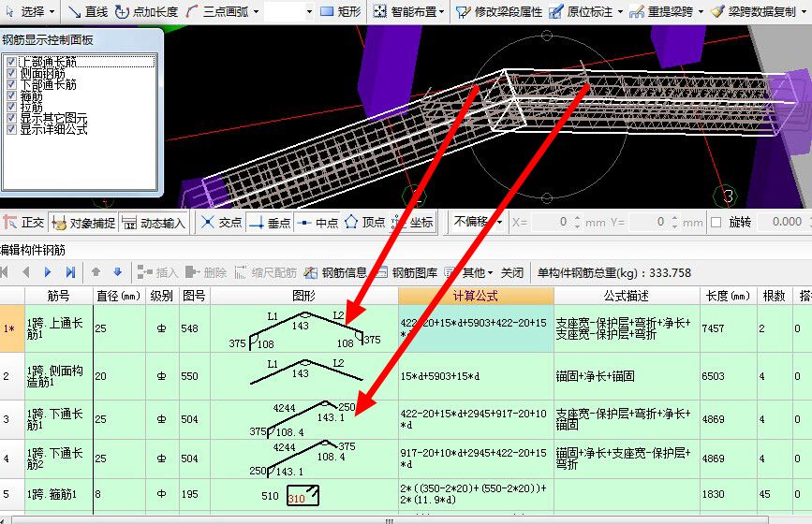The image size is (812, 524).
Task: Expand 原位标注 dropdown arrow
Action: click(x=620, y=11)
